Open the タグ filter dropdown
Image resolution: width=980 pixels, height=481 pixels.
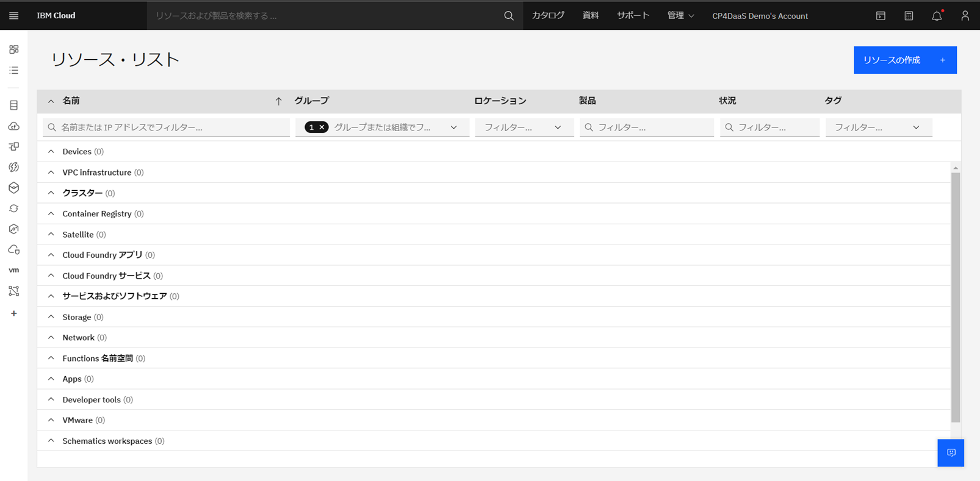tap(879, 127)
